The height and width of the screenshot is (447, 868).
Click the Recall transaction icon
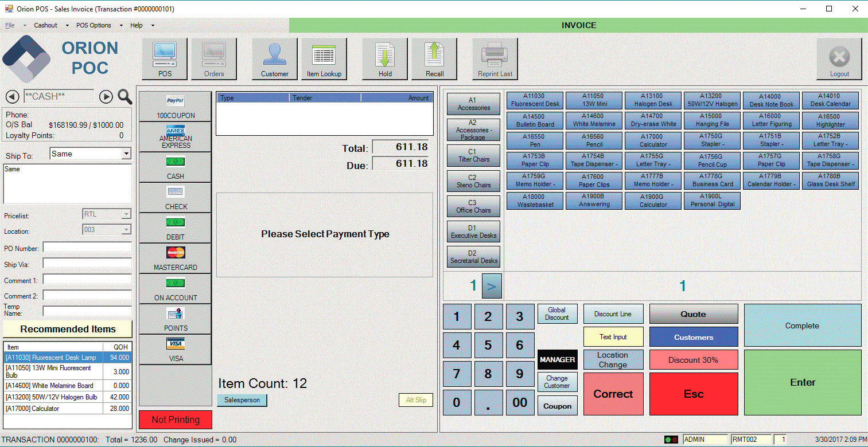coord(434,59)
